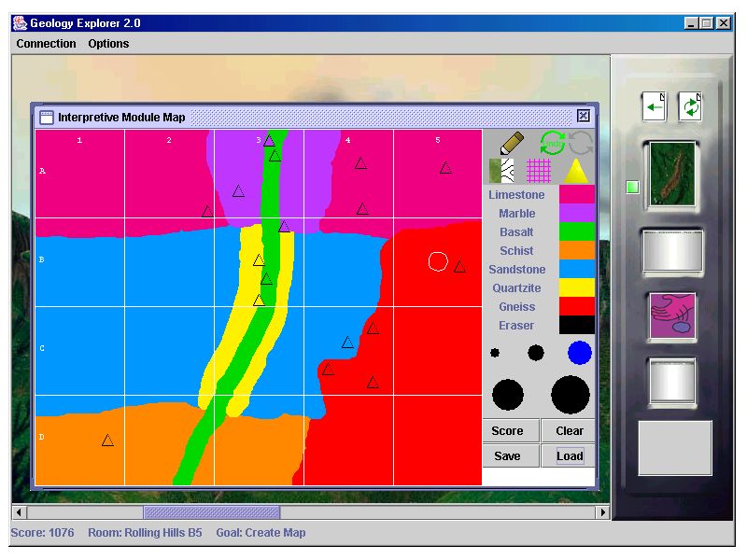Choose the blue medium-sized brush circle
Viewport: 747px width, 560px height.
(580, 352)
